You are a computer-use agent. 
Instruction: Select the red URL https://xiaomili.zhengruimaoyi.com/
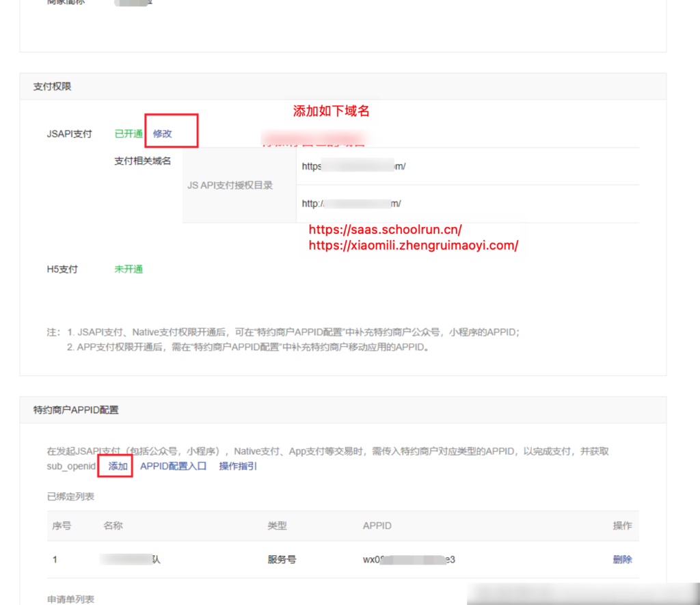click(x=413, y=245)
